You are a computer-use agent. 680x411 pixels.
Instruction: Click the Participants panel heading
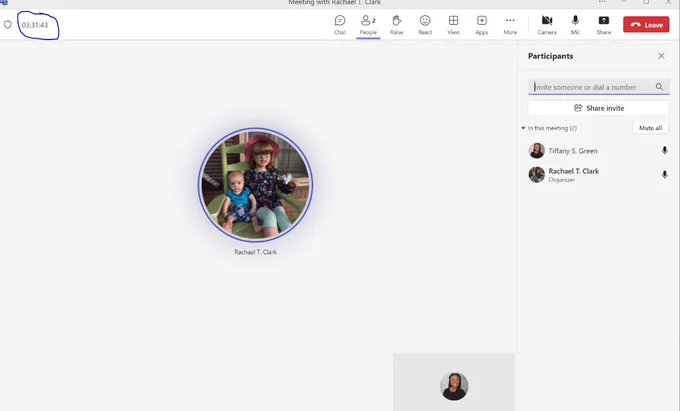pyautogui.click(x=550, y=56)
